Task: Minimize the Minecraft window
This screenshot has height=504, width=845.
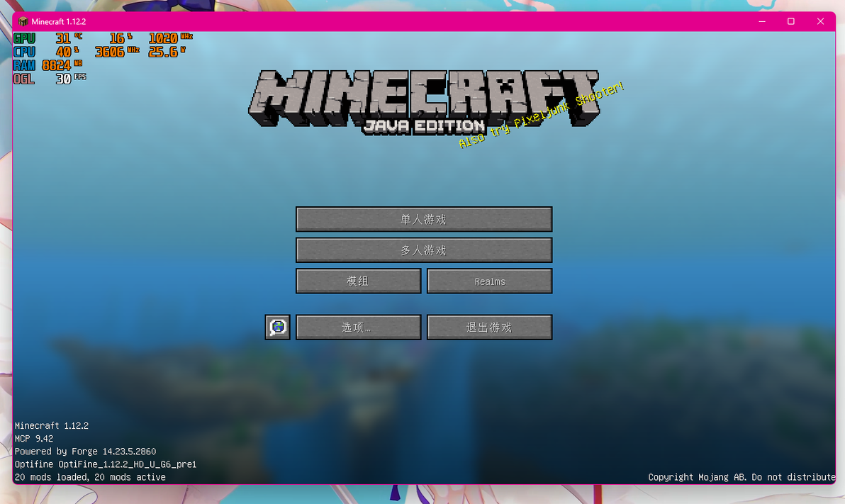Action: [762, 21]
